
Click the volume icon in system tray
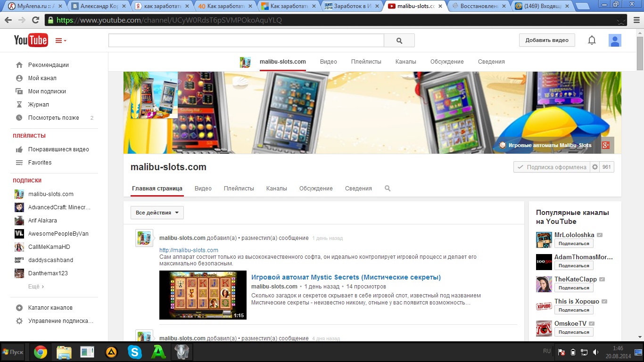[x=595, y=352]
